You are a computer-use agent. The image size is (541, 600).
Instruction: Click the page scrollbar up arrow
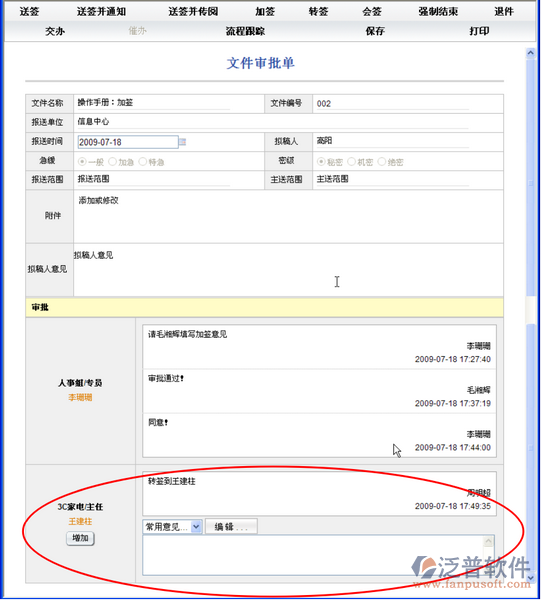point(530,52)
